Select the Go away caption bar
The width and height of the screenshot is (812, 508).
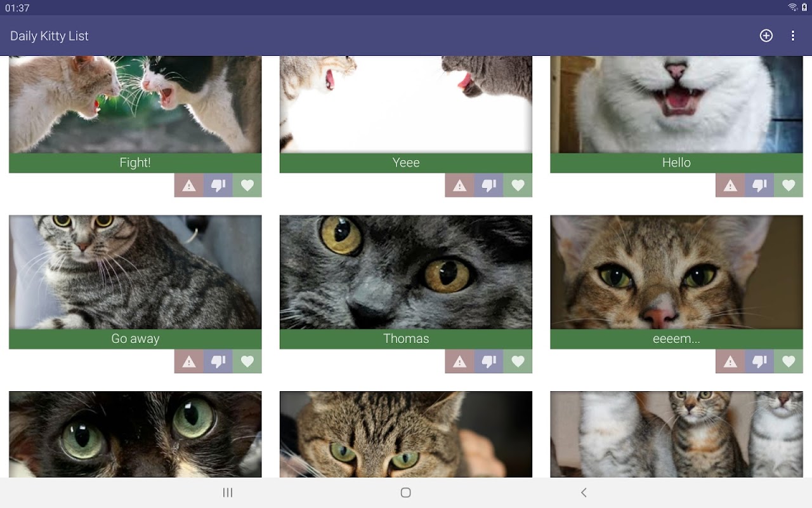pos(135,338)
